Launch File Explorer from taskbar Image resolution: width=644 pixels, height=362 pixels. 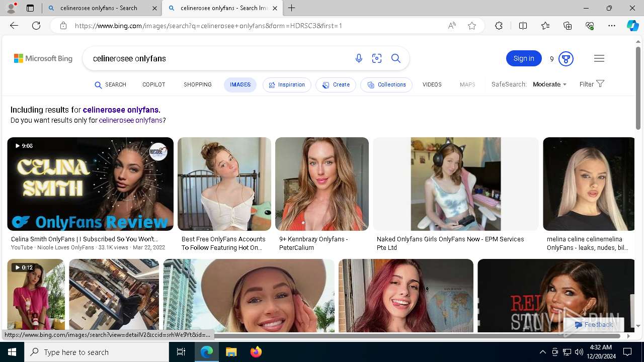coord(231,352)
